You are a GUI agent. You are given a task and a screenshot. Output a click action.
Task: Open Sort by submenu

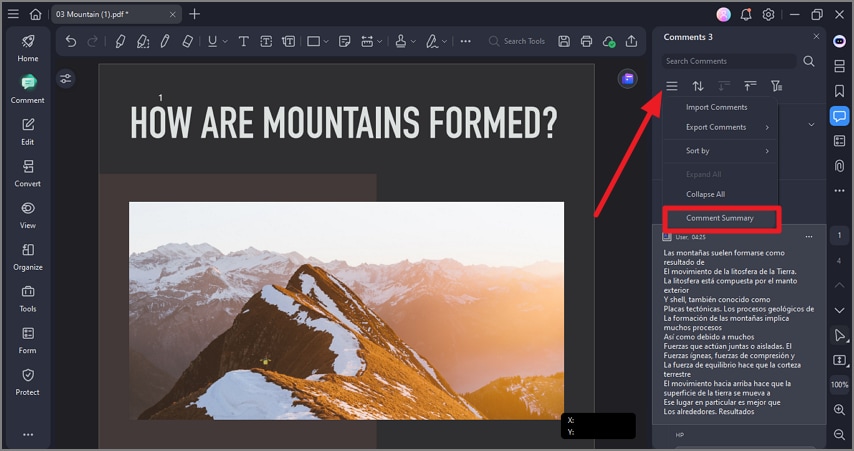point(720,151)
